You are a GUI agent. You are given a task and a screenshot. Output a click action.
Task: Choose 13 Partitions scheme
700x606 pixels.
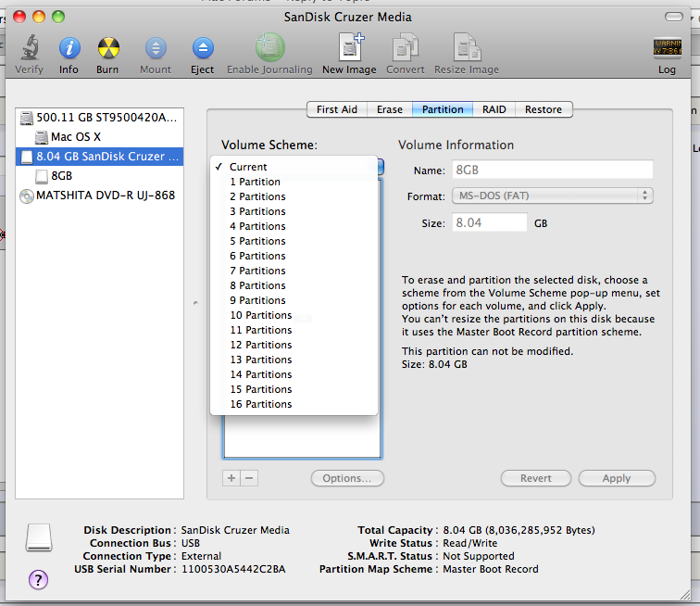click(x=294, y=360)
